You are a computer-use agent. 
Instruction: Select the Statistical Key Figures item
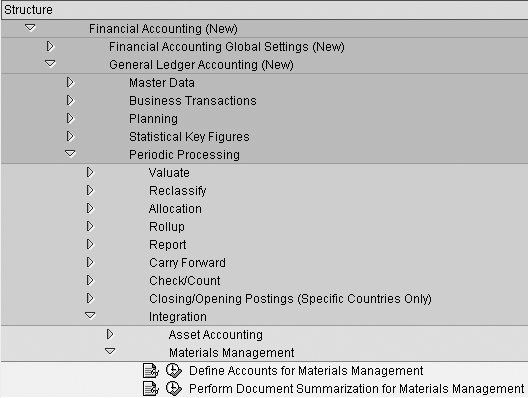(189, 137)
